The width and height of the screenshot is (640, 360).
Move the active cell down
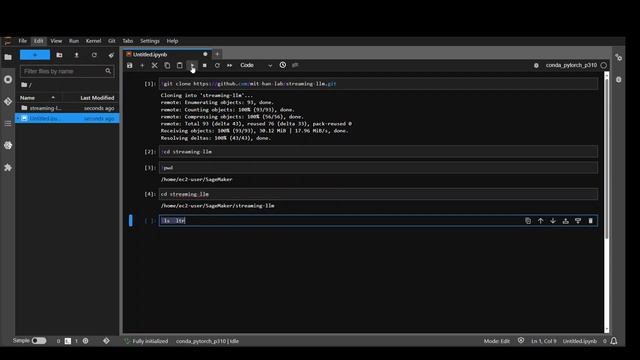(553, 221)
